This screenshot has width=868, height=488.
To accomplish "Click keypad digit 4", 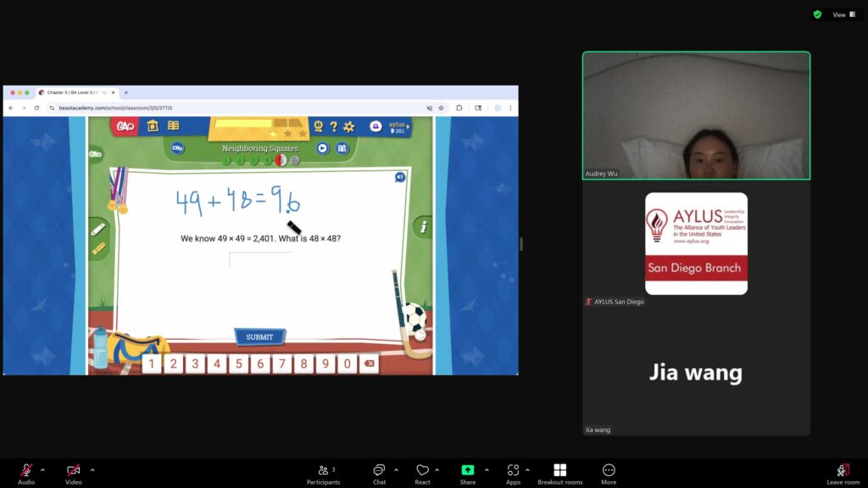I will [217, 363].
